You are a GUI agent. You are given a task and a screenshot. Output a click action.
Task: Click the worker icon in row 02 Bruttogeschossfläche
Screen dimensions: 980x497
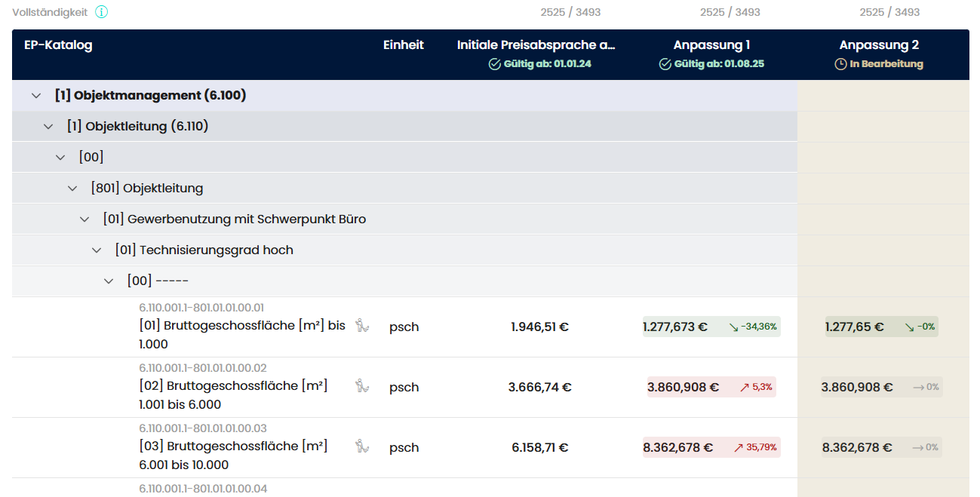coord(362,386)
